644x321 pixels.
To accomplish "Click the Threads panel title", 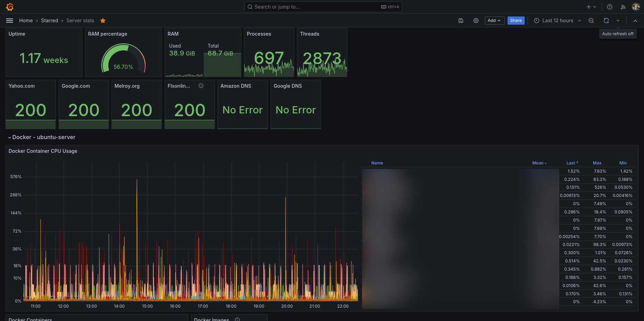I will point(310,34).
